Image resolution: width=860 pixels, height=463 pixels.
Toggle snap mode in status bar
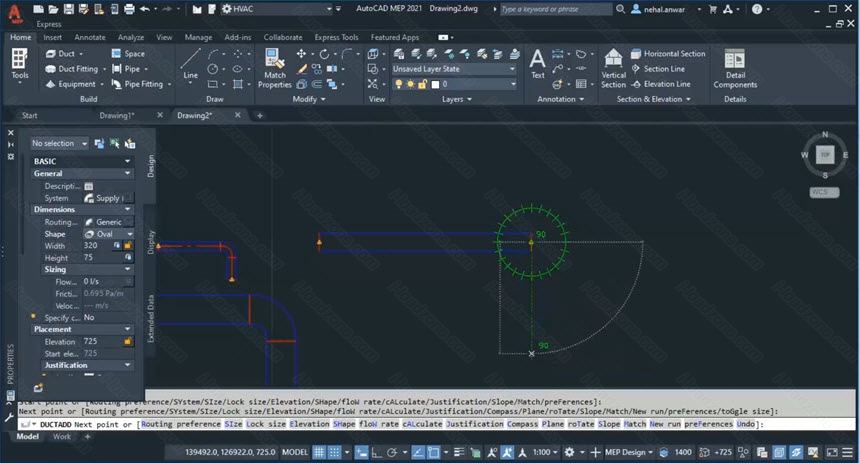pyautogui.click(x=334, y=452)
